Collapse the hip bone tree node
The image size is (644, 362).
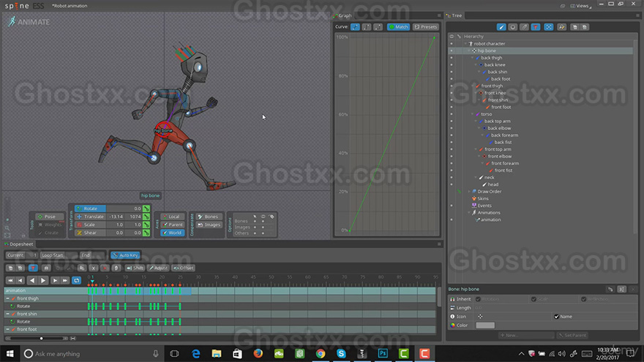[469, 51]
